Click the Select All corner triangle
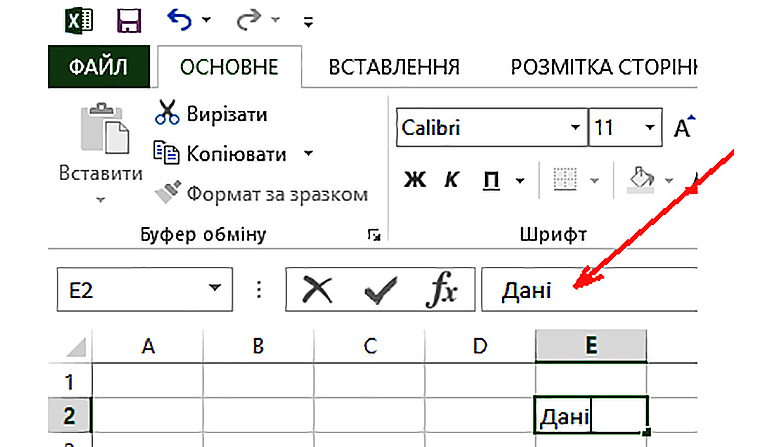Viewport: 776px width, 447px height. point(77,347)
